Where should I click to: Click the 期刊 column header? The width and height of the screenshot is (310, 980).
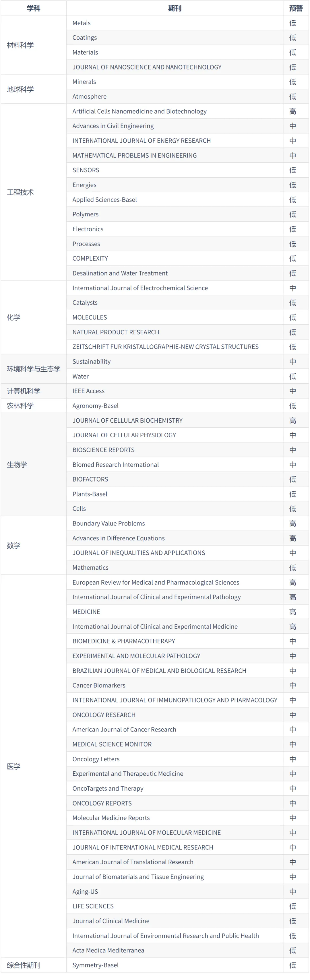(175, 8)
